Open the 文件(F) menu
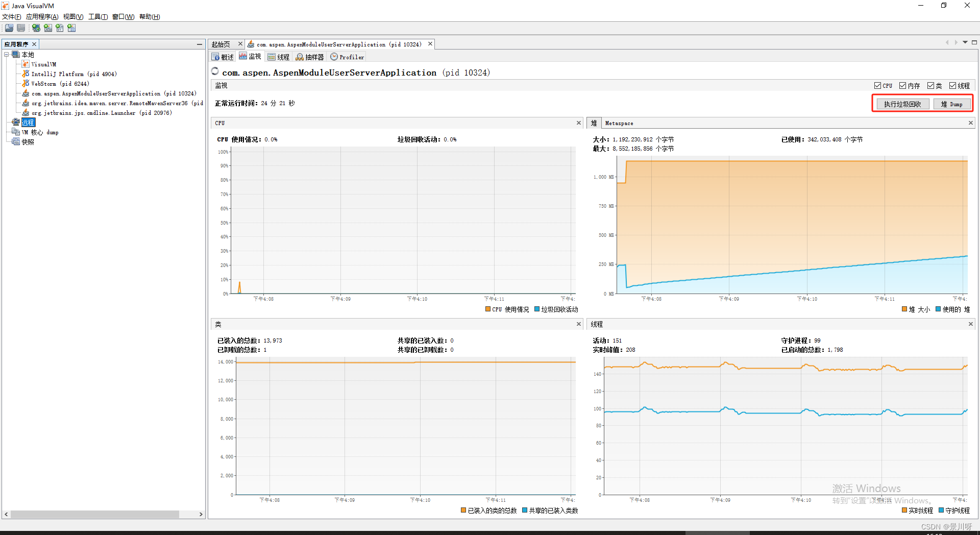 pos(12,17)
